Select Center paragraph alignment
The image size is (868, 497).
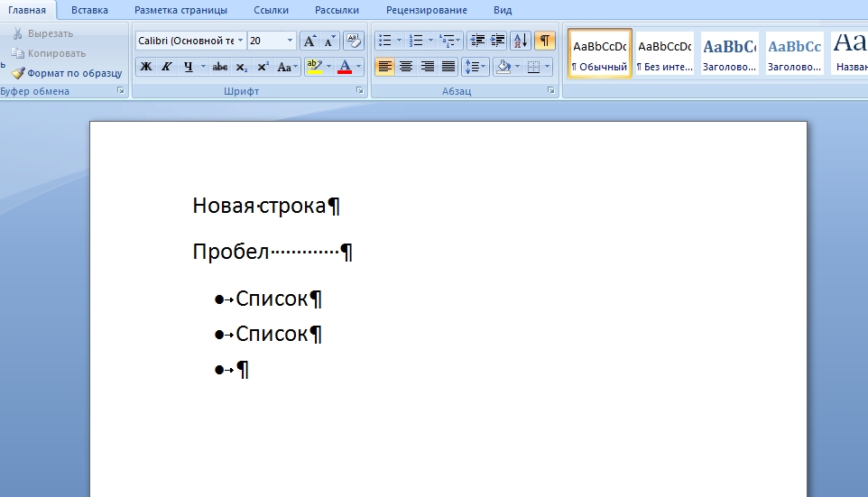tap(406, 67)
